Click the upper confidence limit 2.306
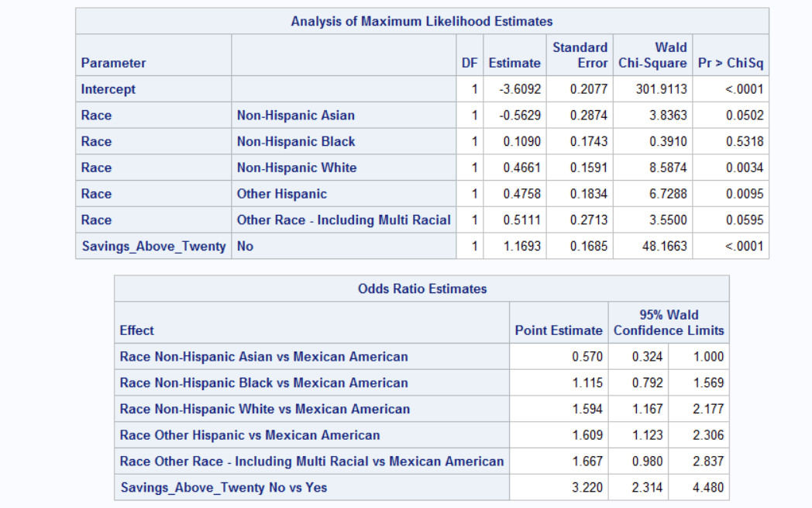This screenshot has height=508, width=812. (708, 435)
